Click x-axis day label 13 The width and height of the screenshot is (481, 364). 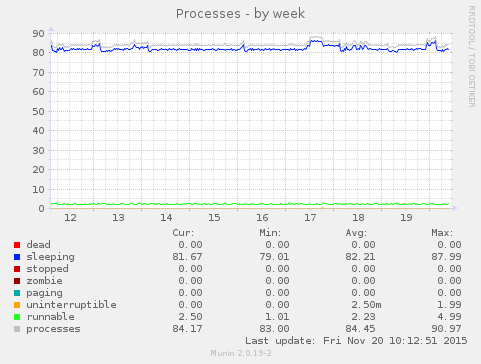pos(118,218)
